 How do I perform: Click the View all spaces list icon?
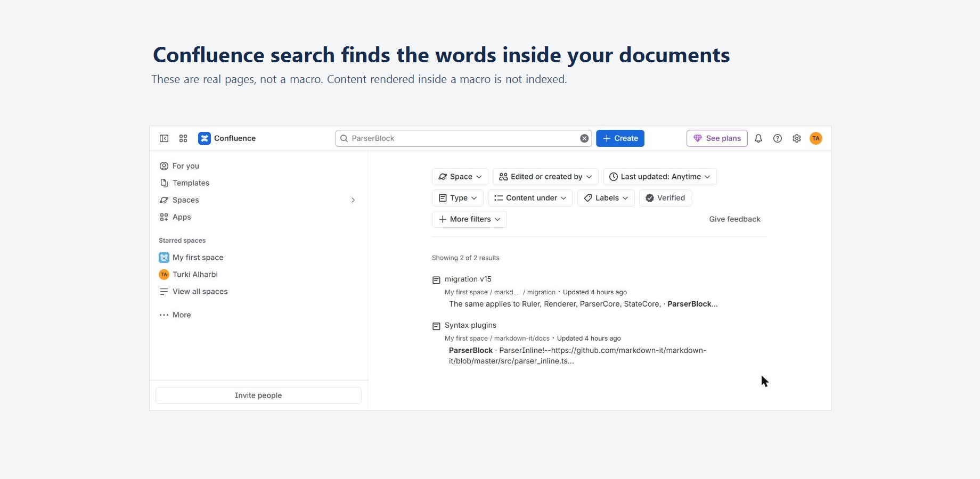(164, 292)
